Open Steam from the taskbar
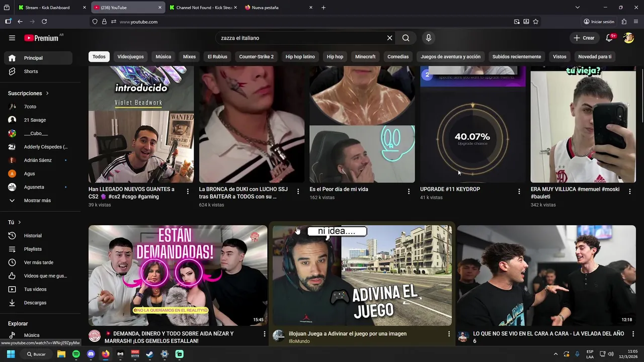This screenshot has width=644, height=362. [x=149, y=354]
